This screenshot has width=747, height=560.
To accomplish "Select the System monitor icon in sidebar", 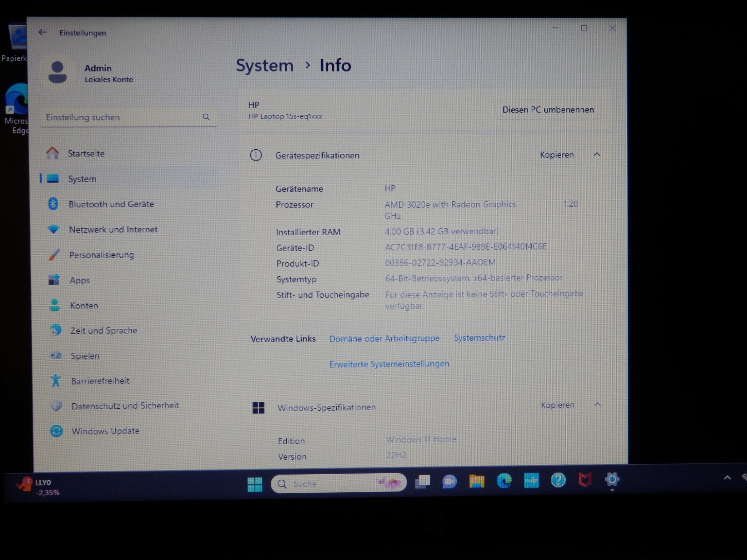I will (x=53, y=179).
